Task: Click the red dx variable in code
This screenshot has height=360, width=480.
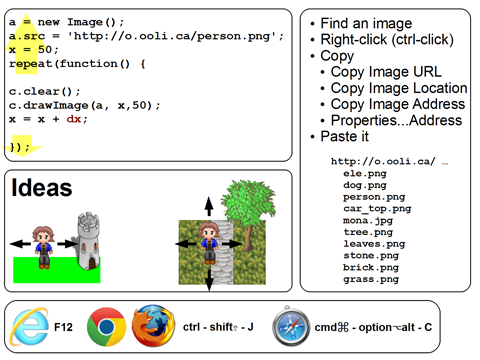Action: [x=74, y=119]
